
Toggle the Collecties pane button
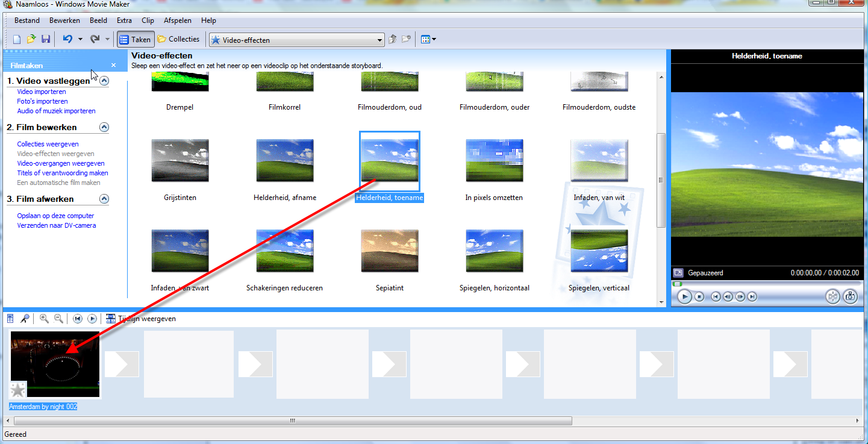coord(179,40)
